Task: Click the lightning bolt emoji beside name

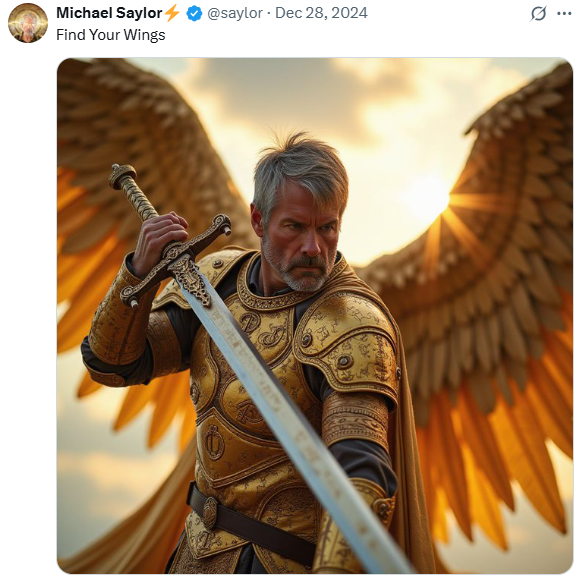Action: pos(171,13)
